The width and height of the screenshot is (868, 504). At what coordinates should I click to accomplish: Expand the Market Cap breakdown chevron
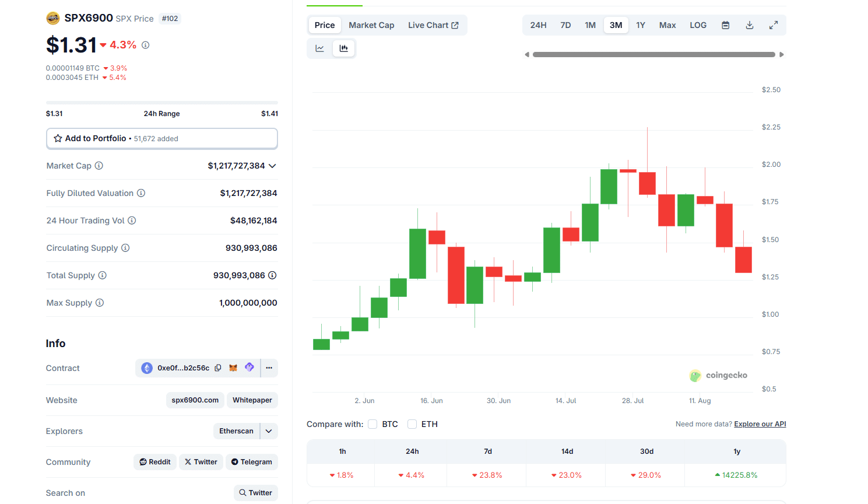272,166
